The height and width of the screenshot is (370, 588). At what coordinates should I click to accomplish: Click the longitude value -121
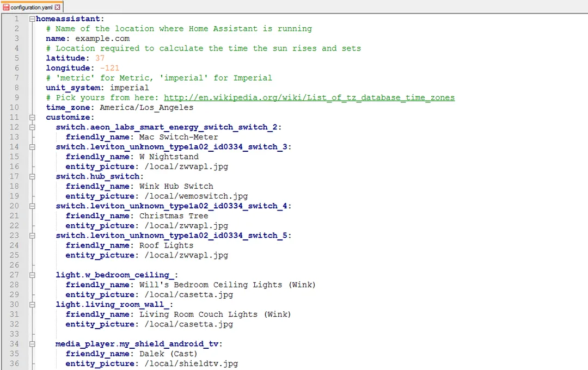pos(109,68)
